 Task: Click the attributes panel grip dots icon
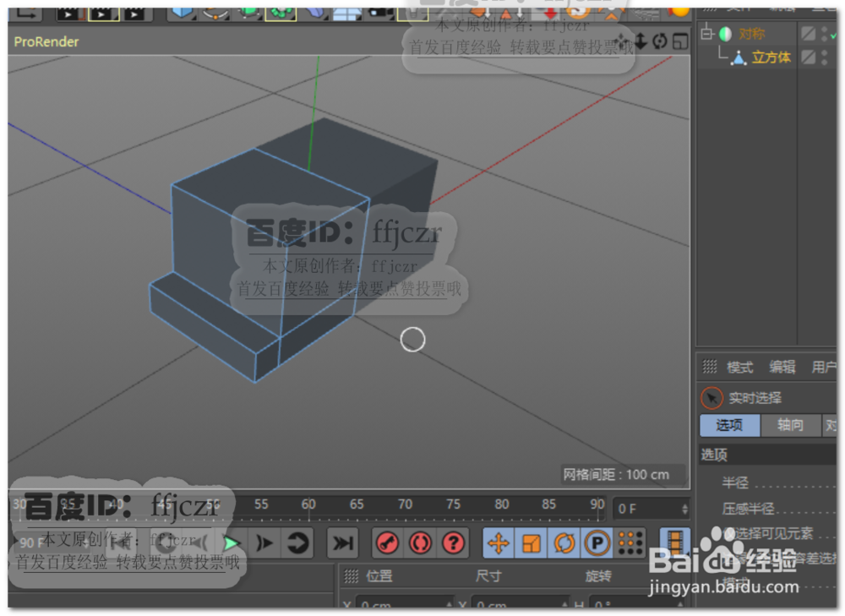[710, 367]
